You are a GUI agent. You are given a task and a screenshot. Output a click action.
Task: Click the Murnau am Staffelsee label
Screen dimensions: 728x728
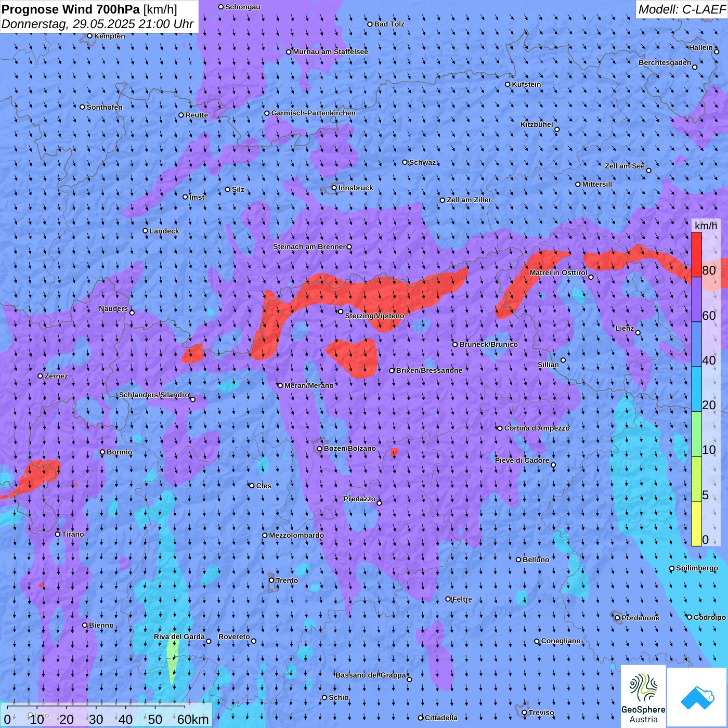coord(331,51)
